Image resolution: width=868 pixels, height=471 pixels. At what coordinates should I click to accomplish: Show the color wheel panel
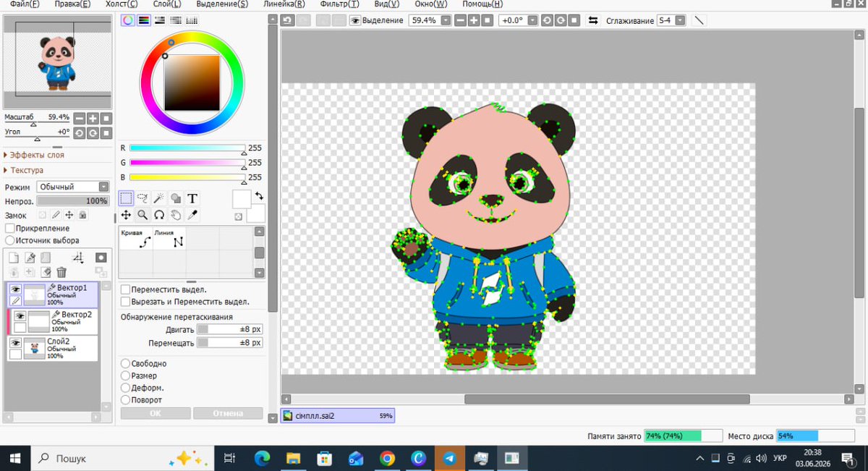(x=127, y=20)
